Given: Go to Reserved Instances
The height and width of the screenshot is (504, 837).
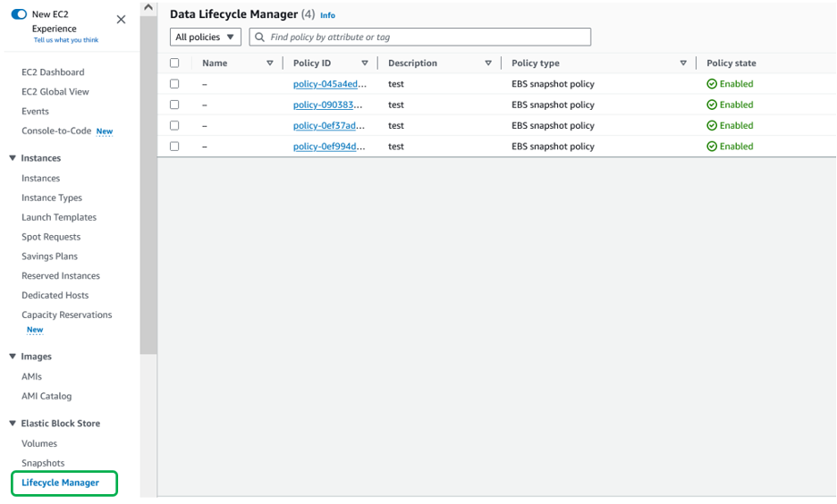Looking at the screenshot, I should (61, 276).
